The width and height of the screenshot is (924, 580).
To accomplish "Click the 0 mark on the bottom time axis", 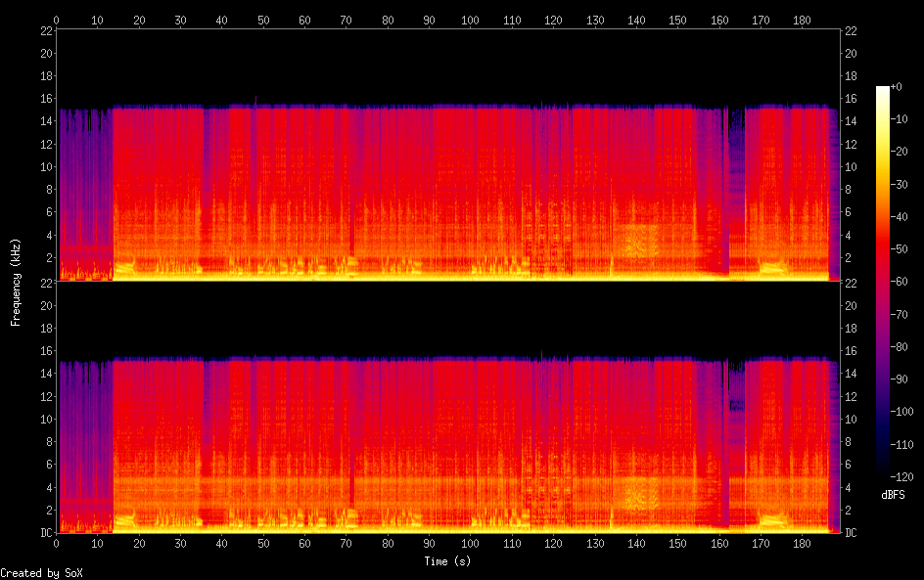I will (x=57, y=543).
